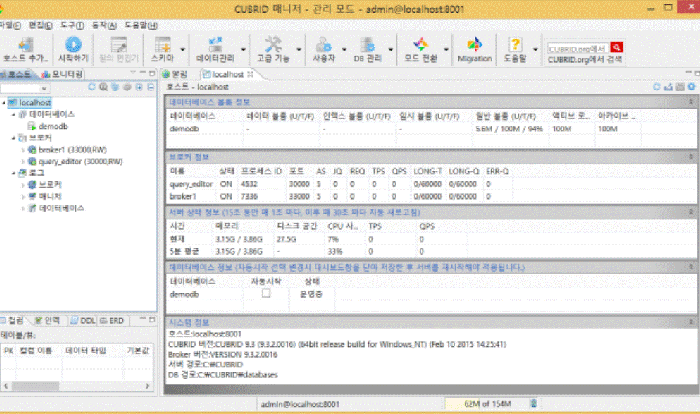Collapse the 로그 tree group arrow
The height and width of the screenshot is (414, 700).
pos(13,173)
